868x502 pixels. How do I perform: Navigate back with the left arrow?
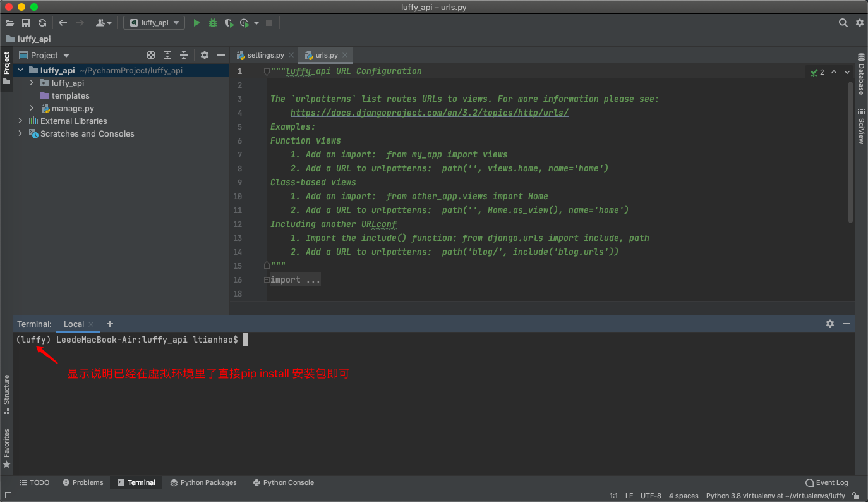[63, 23]
